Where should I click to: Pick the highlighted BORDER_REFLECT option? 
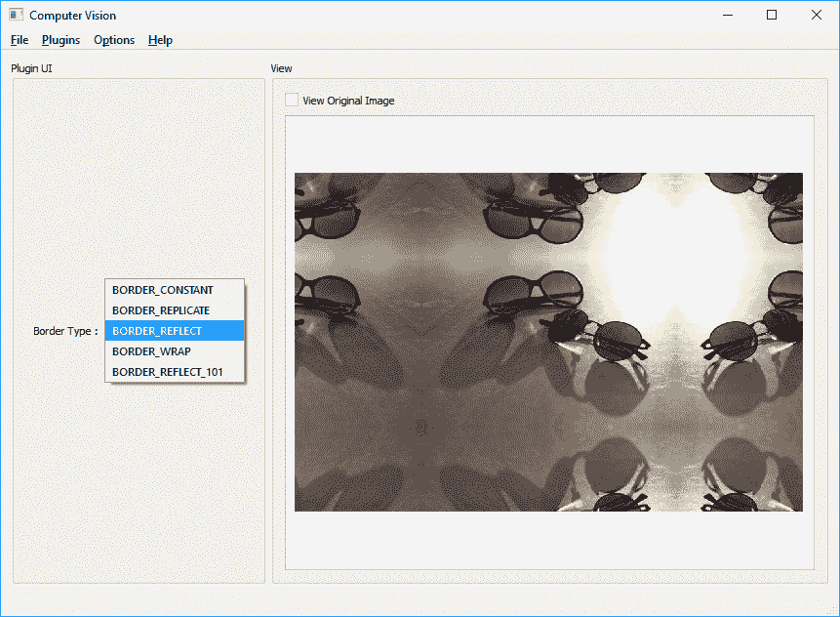click(157, 331)
